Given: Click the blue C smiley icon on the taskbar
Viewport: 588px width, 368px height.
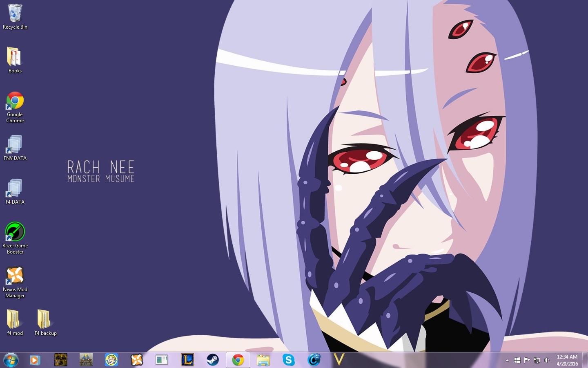Looking at the screenshot, I should [314, 360].
